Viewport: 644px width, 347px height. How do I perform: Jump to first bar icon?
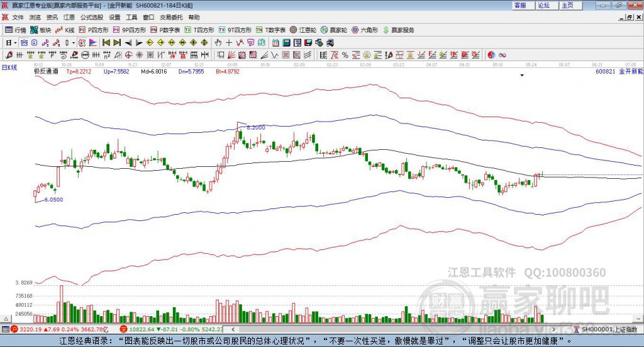point(106,43)
